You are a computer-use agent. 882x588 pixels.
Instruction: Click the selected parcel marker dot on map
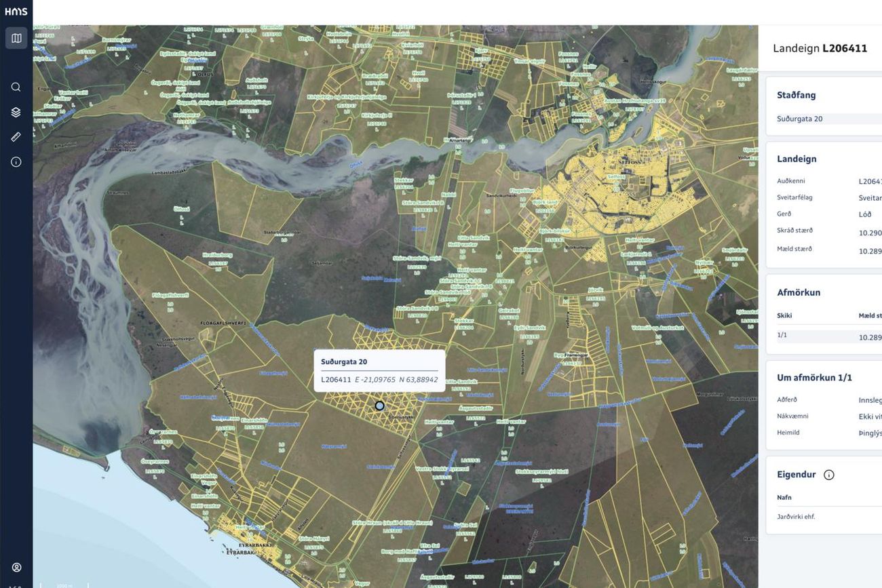380,406
